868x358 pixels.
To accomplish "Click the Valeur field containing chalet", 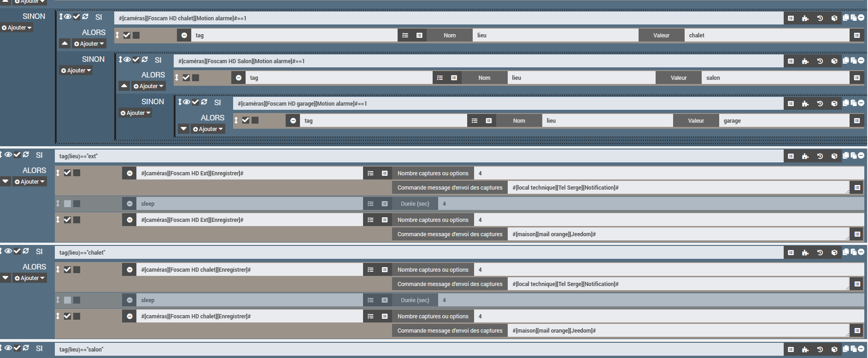I will (767, 35).
